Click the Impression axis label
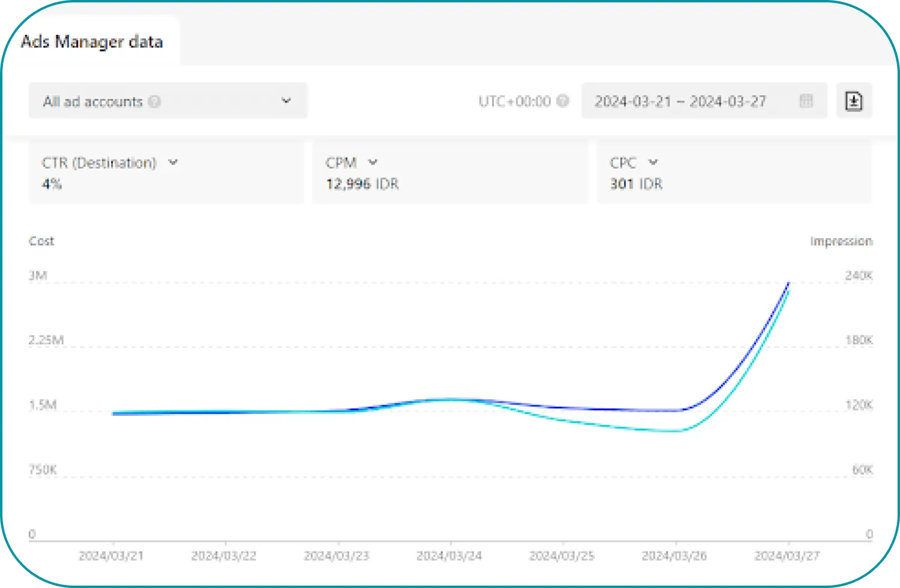This screenshot has width=900, height=588. click(x=841, y=241)
